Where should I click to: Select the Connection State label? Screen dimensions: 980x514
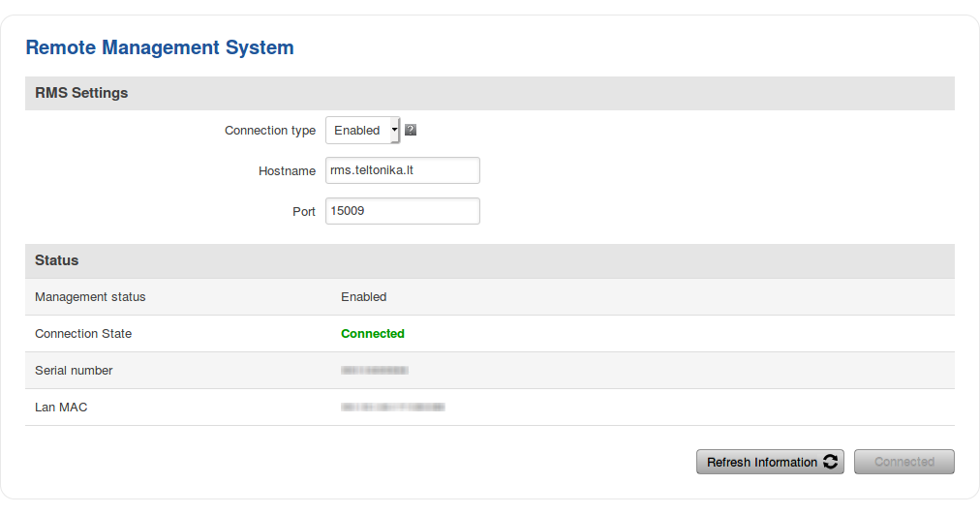click(x=83, y=334)
